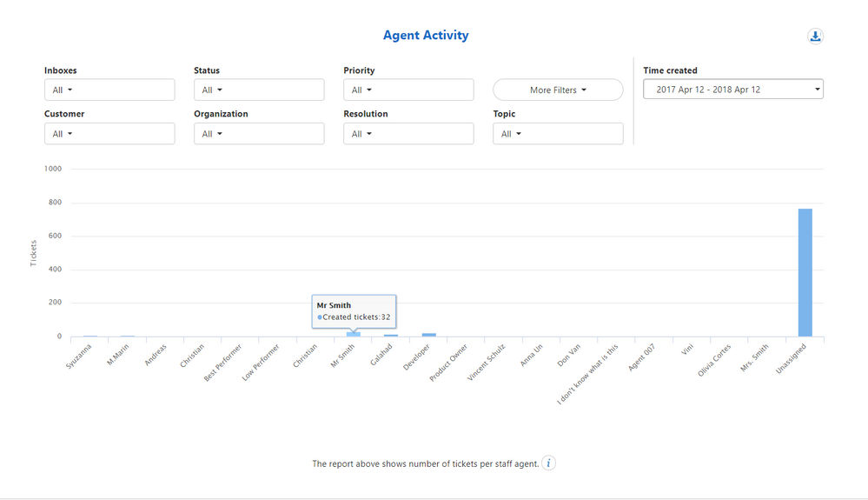The height and width of the screenshot is (500, 868).
Task: Click the Vini axis label
Action: [687, 350]
